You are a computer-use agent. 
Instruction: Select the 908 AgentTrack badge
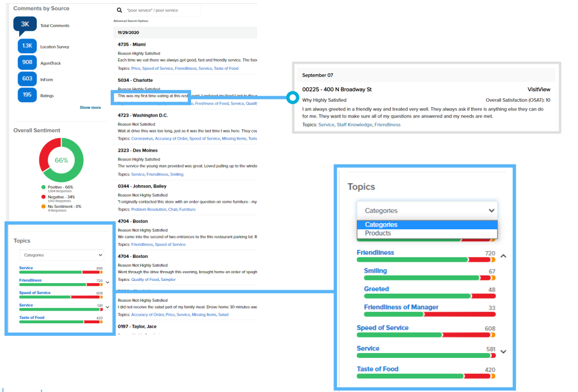click(x=28, y=63)
